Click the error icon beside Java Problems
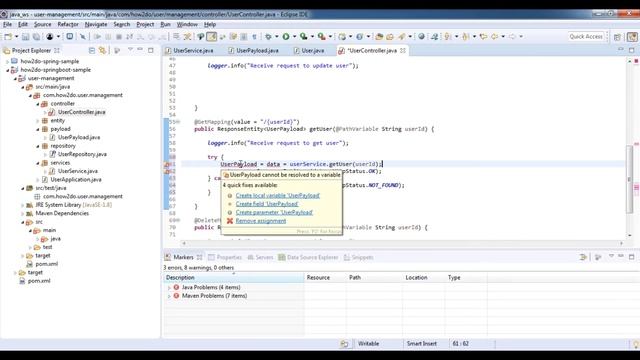 (176, 287)
